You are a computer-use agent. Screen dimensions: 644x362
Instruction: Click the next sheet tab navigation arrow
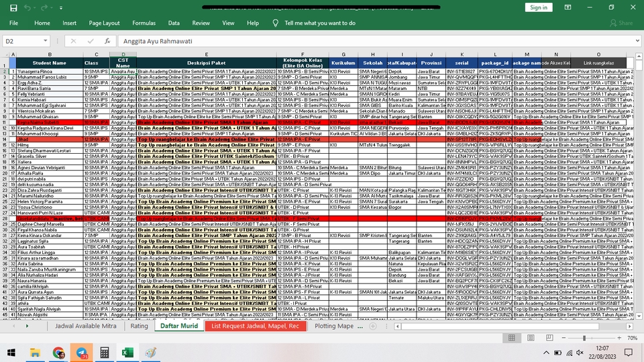click(x=27, y=326)
